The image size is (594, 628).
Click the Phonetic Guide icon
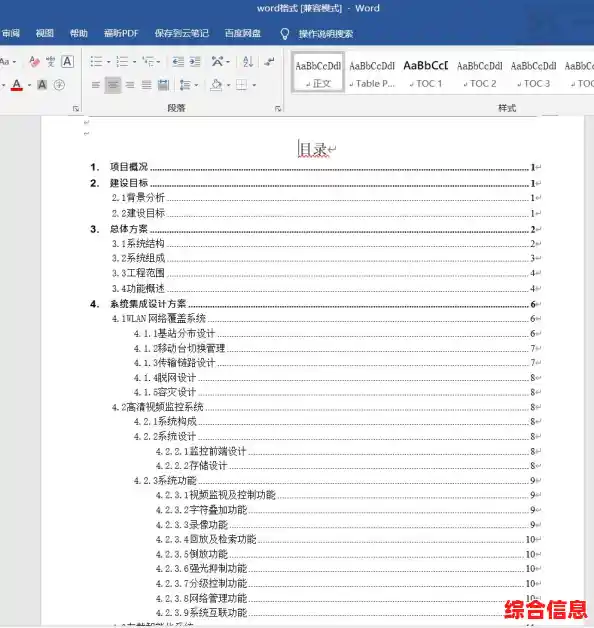pyautogui.click(x=50, y=62)
